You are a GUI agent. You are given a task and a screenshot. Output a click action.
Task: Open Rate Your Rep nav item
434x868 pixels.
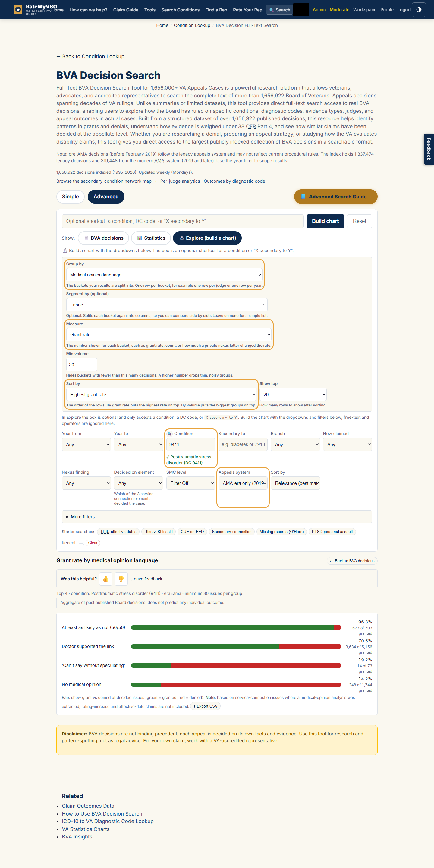click(x=248, y=10)
